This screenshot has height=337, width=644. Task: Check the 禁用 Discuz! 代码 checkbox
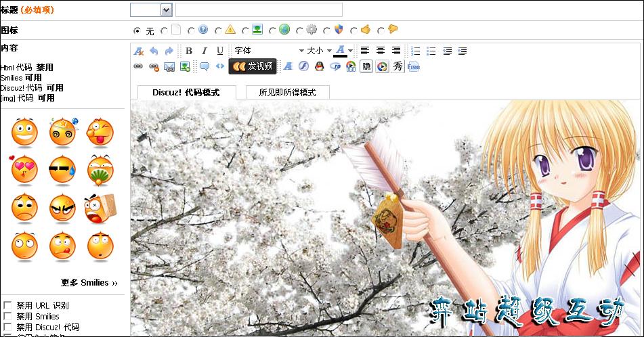(7, 326)
